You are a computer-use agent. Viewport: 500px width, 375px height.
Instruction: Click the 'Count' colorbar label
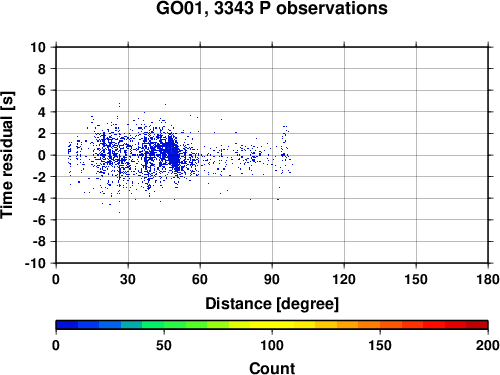[272, 368]
